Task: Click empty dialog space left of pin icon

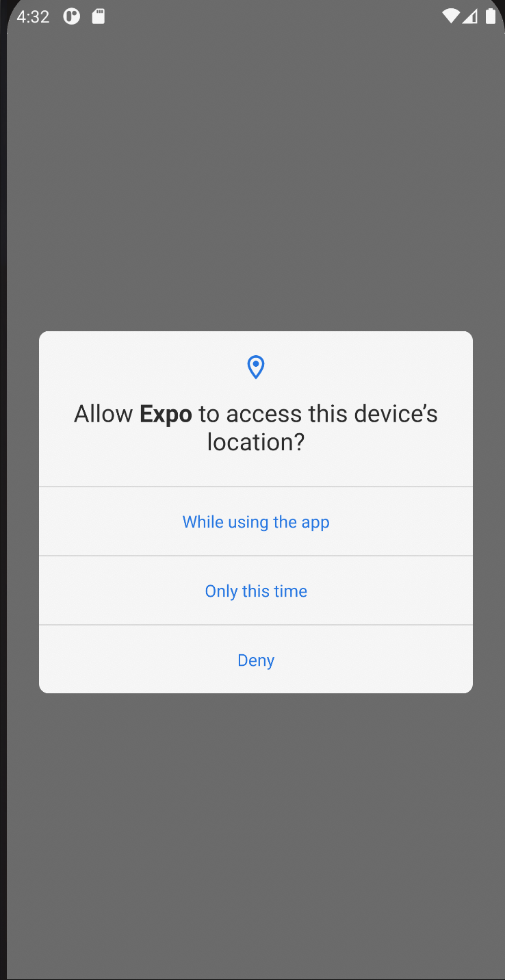Action: click(137, 367)
